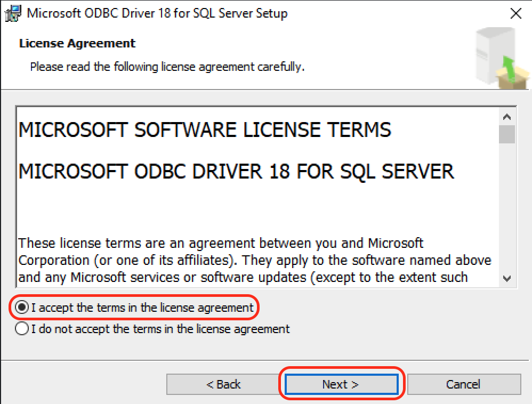This screenshot has width=532, height=404.
Task: Click the server graphic in top-right corner
Action: pyautogui.click(x=496, y=56)
